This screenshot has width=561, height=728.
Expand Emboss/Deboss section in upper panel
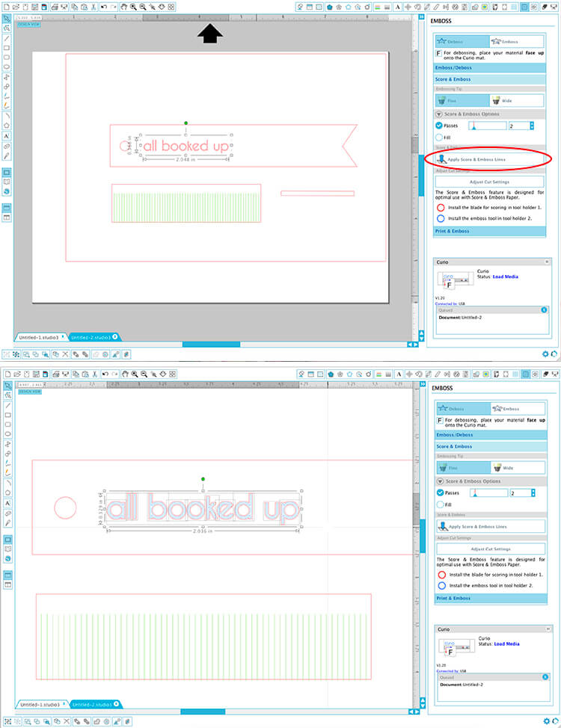click(x=489, y=68)
